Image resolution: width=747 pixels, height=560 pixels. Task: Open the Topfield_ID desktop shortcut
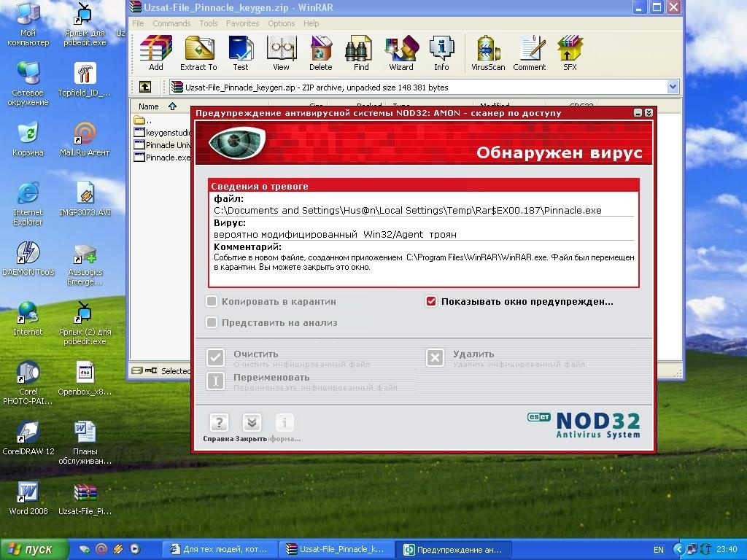[85, 79]
